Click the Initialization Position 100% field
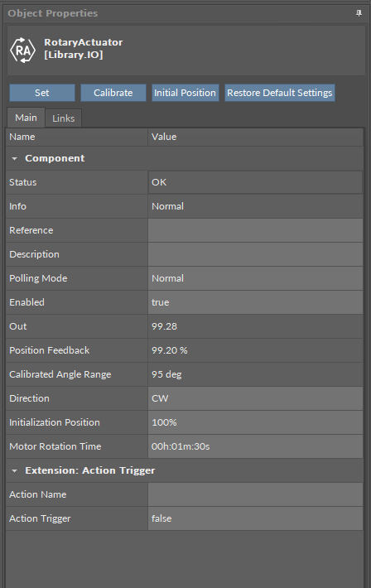Image resolution: width=371 pixels, height=588 pixels. click(255, 422)
